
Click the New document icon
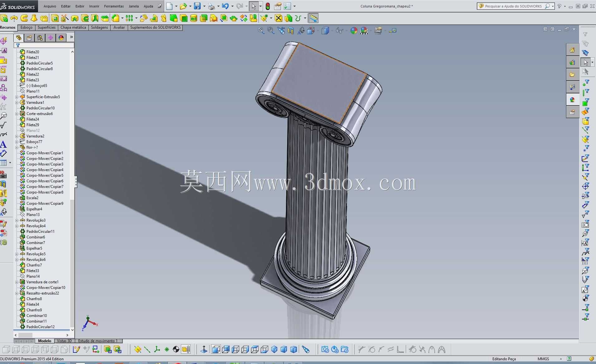(169, 6)
